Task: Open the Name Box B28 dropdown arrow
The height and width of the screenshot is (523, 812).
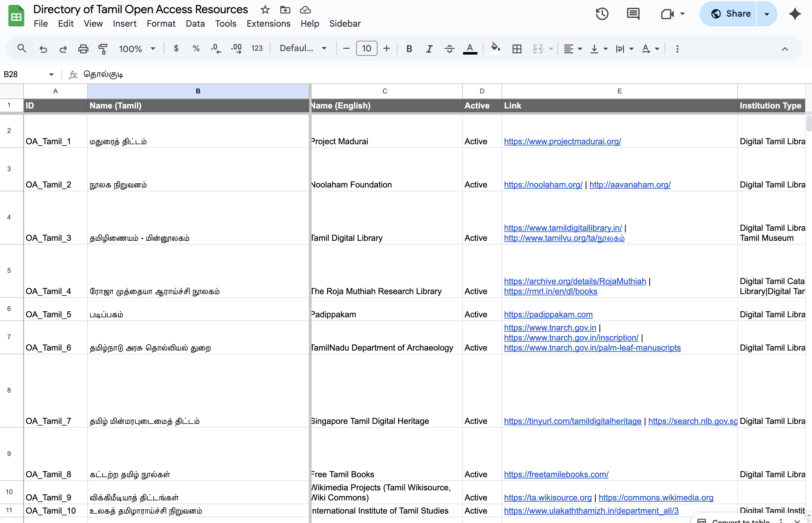Action: click(x=51, y=74)
